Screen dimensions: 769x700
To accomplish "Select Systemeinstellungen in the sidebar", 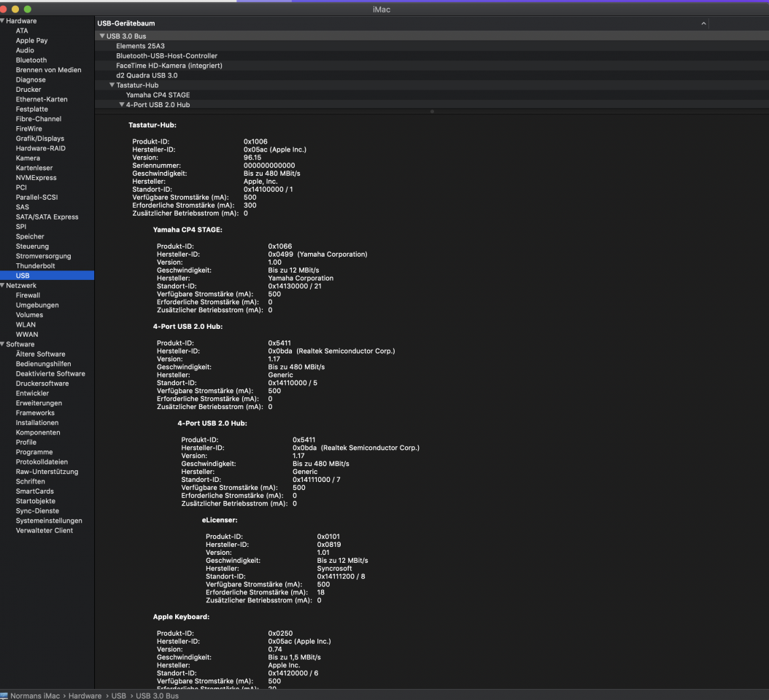I will [x=49, y=521].
